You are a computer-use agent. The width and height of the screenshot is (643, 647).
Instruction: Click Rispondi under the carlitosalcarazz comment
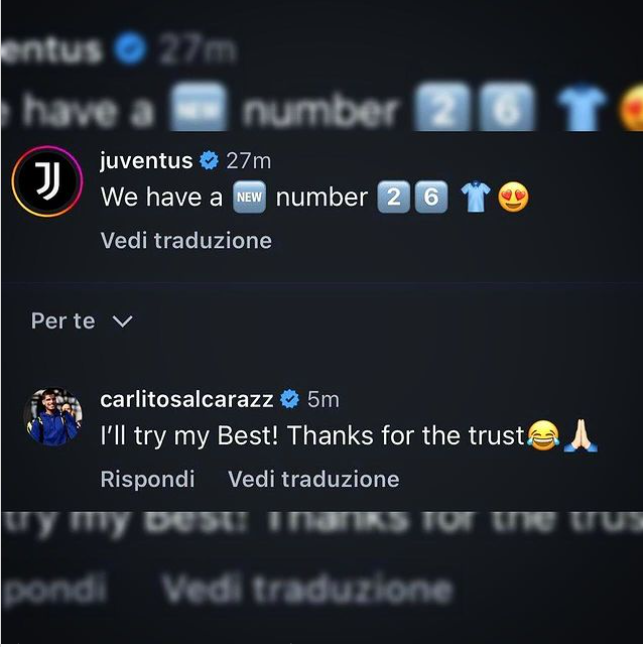click(x=148, y=479)
